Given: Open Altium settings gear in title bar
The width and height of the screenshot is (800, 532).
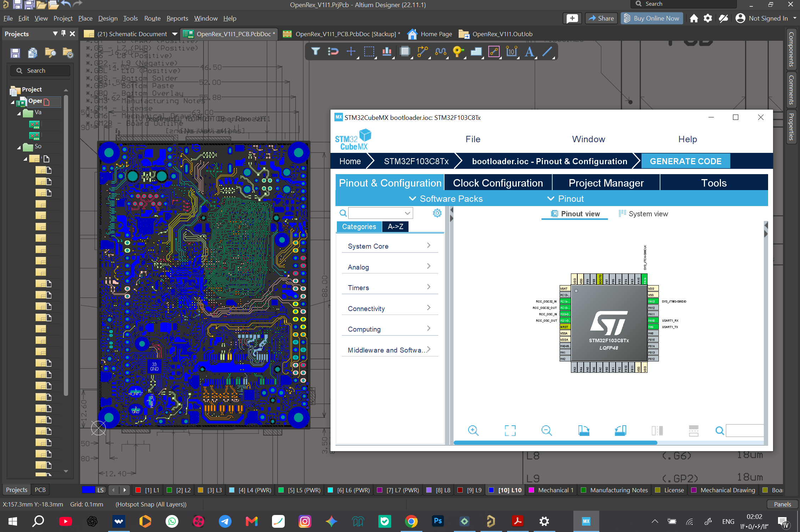Looking at the screenshot, I should [708, 18].
